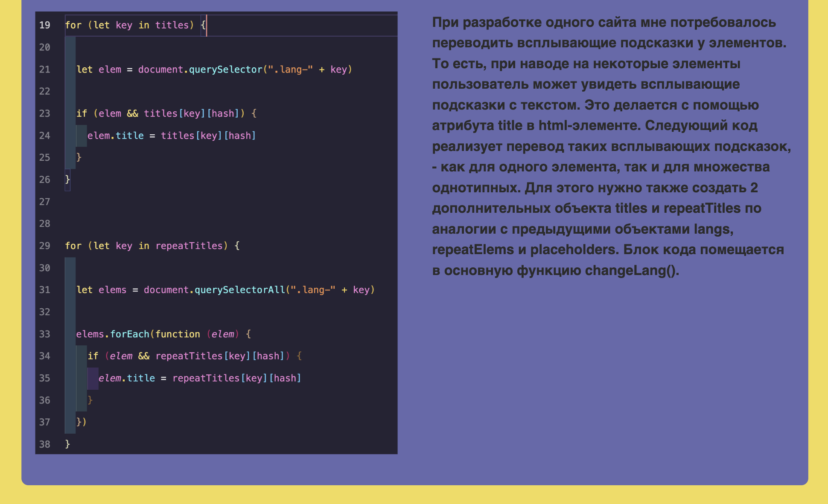
Task: Click the 'function' keyword on line 33
Action: pyautogui.click(x=178, y=334)
